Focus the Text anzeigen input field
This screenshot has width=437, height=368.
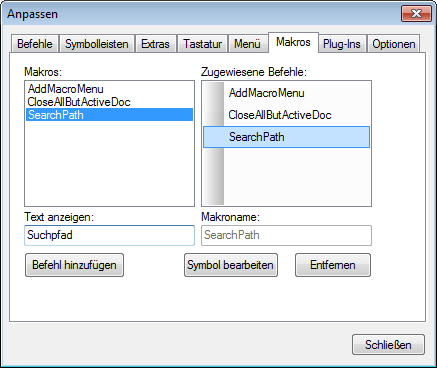109,235
